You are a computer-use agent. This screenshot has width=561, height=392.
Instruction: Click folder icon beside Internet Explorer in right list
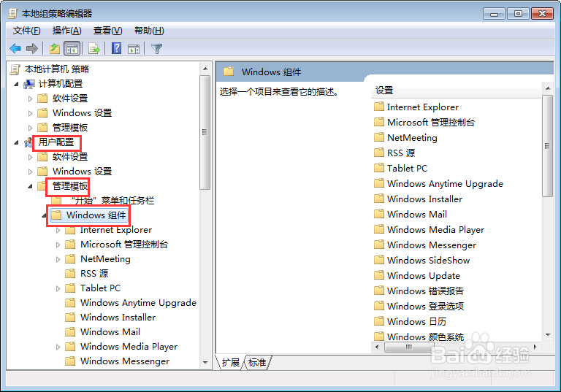coord(379,107)
